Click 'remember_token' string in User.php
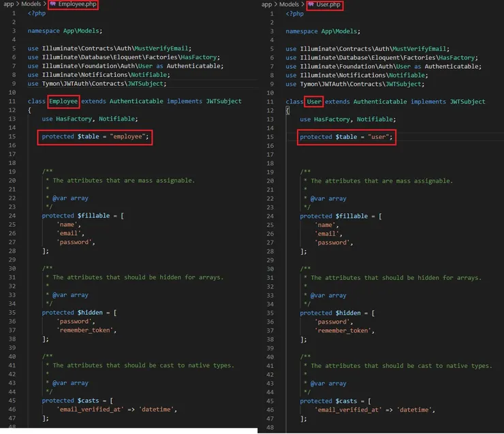Image resolution: width=504 pixels, height=434 pixels. pos(343,331)
